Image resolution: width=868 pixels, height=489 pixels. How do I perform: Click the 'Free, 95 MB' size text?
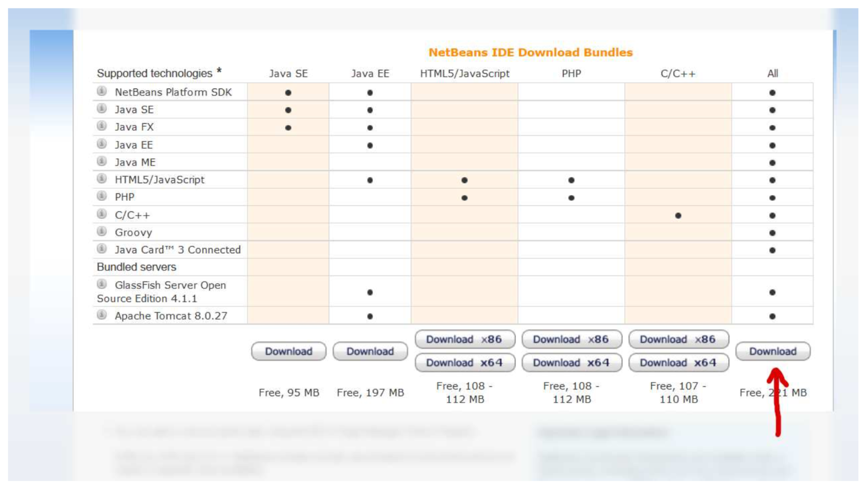[x=289, y=392]
